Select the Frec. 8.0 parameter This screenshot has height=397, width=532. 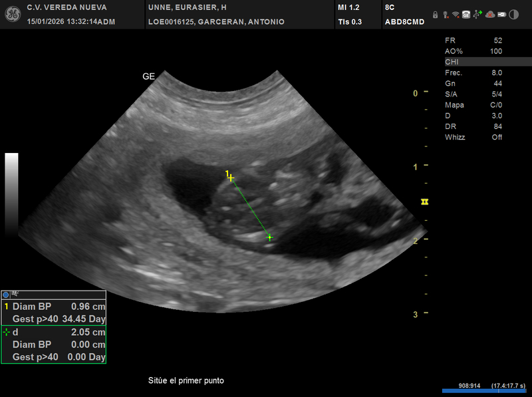[473, 72]
